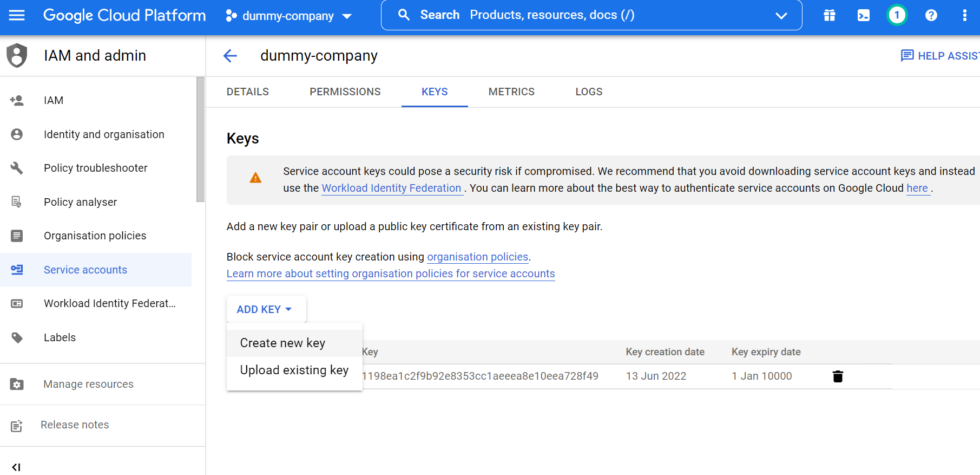Click the Workload Identity Federation icon
Screen dimensions: 980x475
[x=17, y=303]
